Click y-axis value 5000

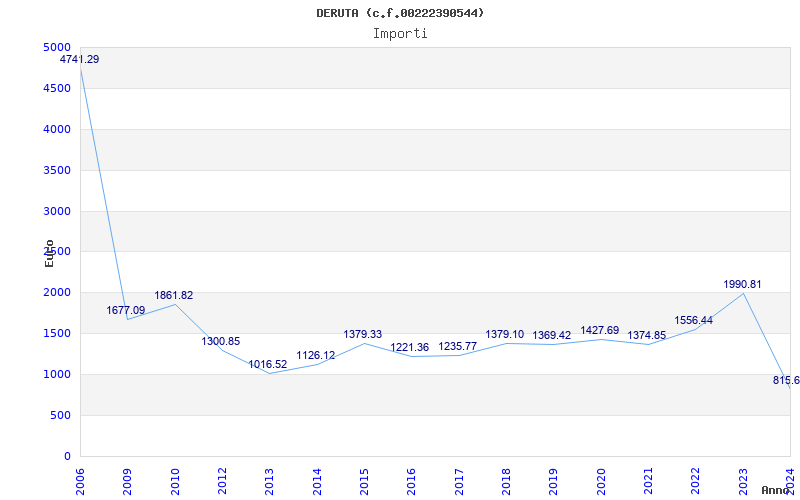click(x=57, y=47)
